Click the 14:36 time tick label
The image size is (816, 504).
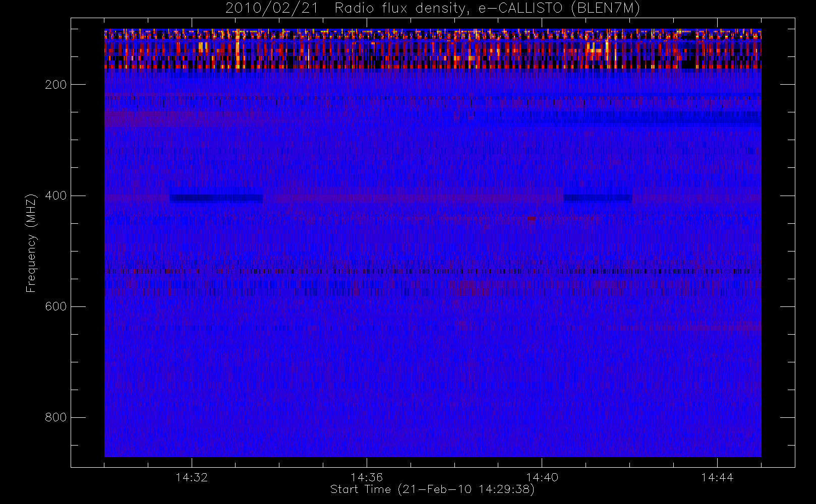point(367,477)
